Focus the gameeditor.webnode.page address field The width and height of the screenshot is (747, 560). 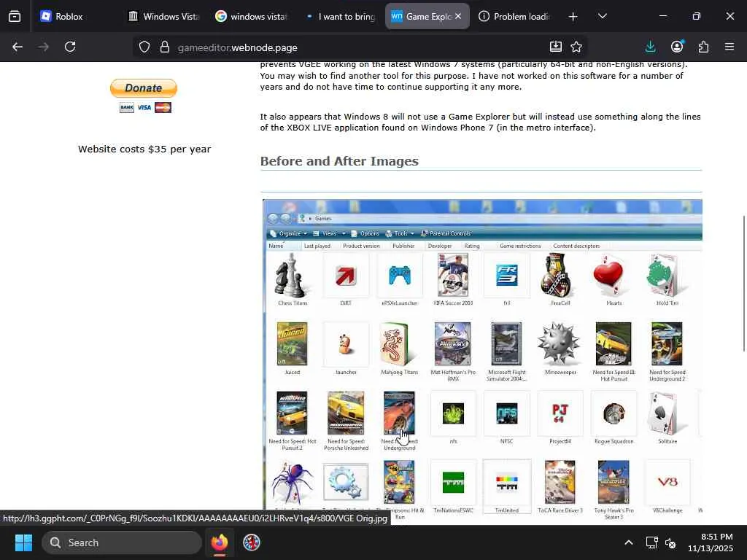coord(360,47)
